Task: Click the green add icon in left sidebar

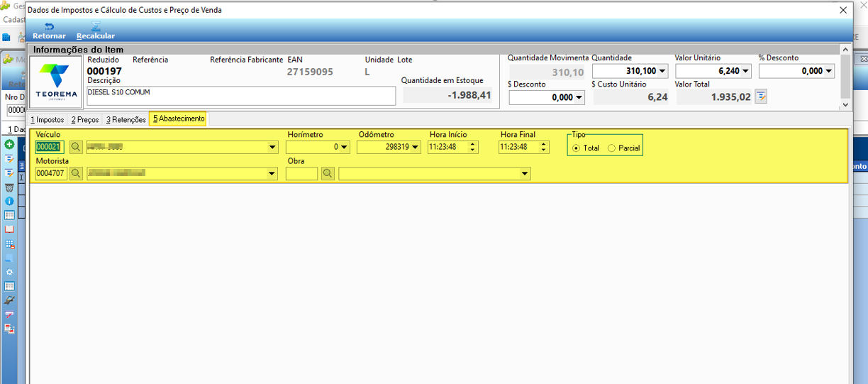Action: click(x=10, y=145)
